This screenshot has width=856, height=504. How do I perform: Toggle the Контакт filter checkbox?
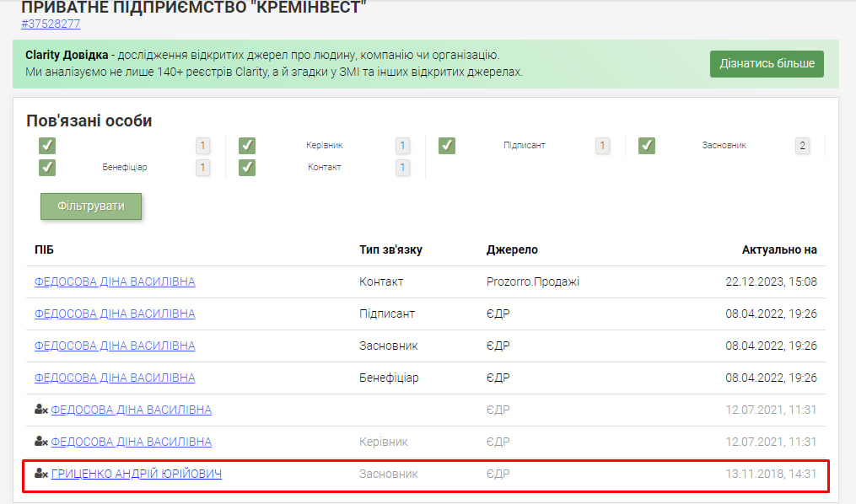pyautogui.click(x=247, y=168)
